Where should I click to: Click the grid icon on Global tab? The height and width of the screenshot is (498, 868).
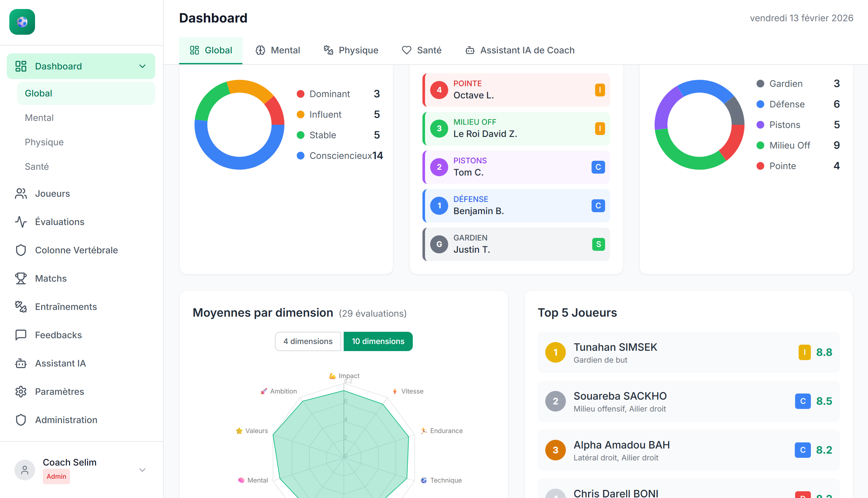194,50
